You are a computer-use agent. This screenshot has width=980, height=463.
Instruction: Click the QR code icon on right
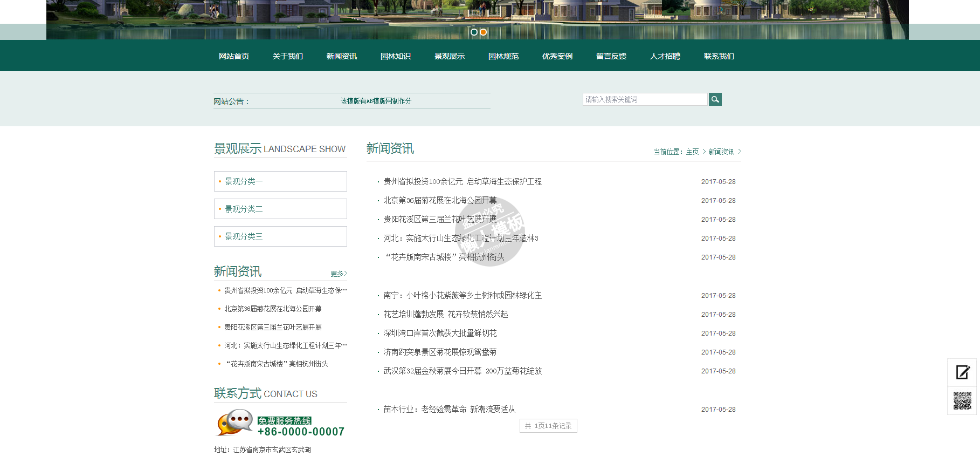(962, 401)
